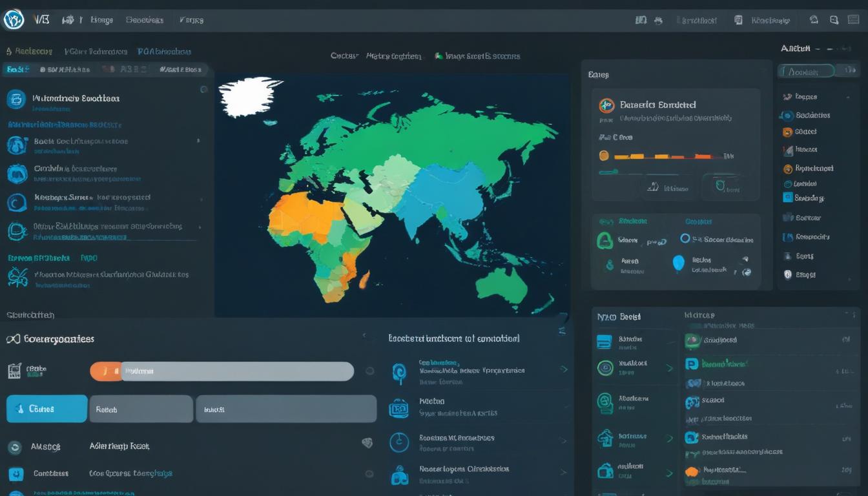Toggle the orange pill switch in the bottom-left panel
This screenshot has height=496, width=868.
click(x=107, y=371)
